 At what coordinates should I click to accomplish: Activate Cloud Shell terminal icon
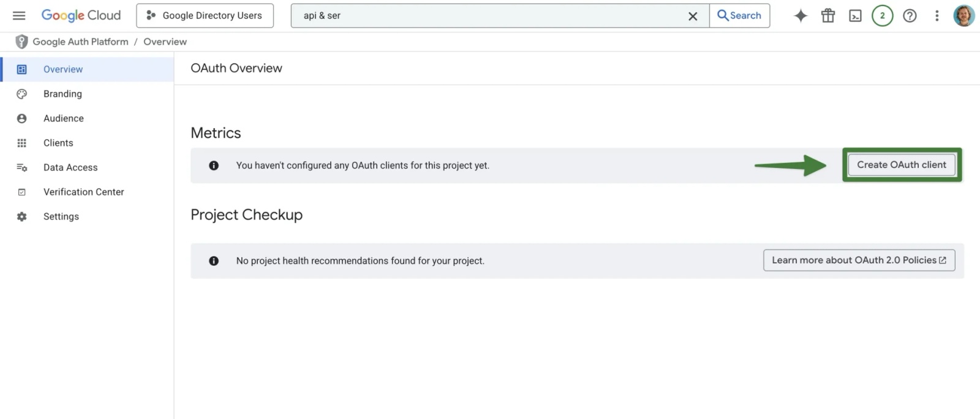(x=855, y=16)
